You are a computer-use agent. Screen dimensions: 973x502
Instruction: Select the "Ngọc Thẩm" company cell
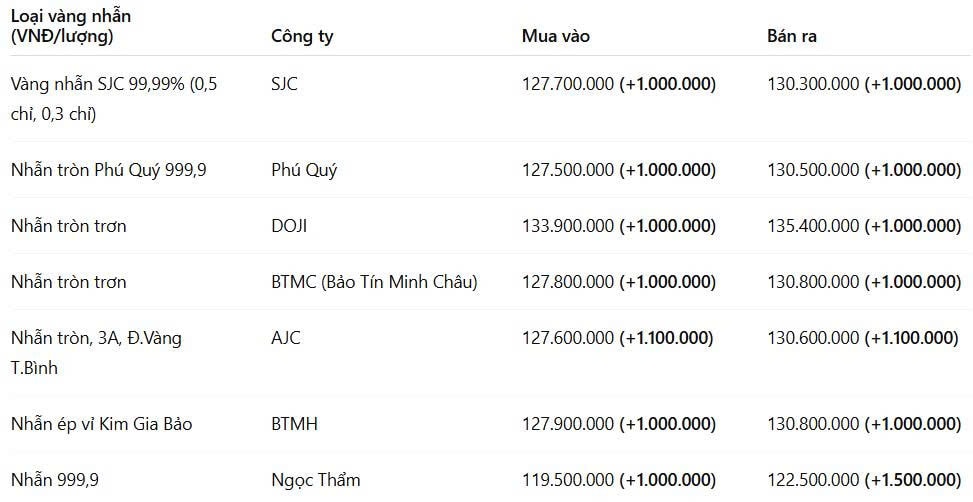click(316, 480)
